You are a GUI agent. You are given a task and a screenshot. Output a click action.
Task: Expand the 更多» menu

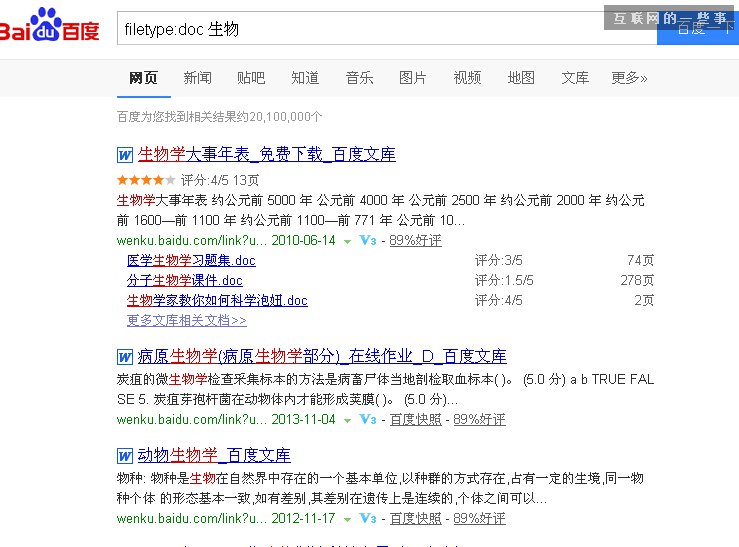click(x=629, y=78)
